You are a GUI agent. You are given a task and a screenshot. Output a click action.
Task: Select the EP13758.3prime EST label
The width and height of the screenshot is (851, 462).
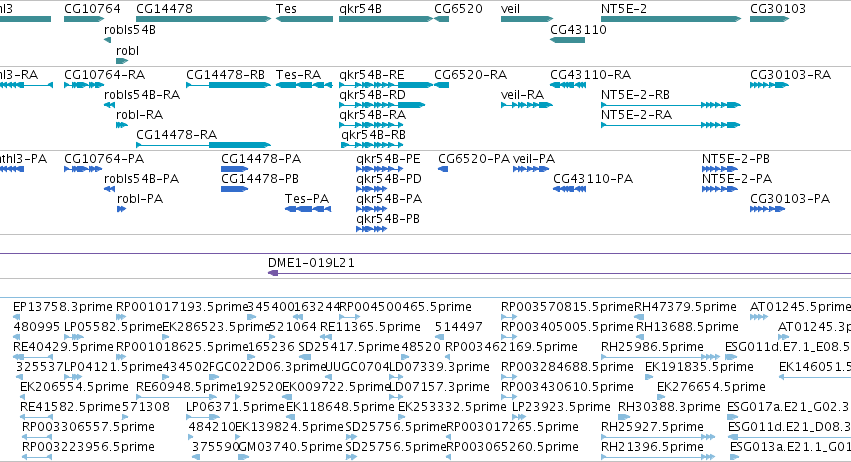[62, 307]
